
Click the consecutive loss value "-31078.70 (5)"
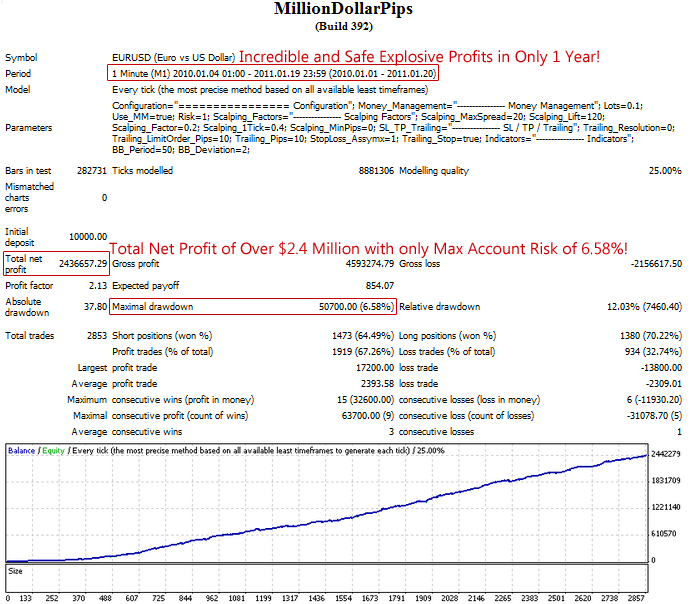click(x=654, y=416)
